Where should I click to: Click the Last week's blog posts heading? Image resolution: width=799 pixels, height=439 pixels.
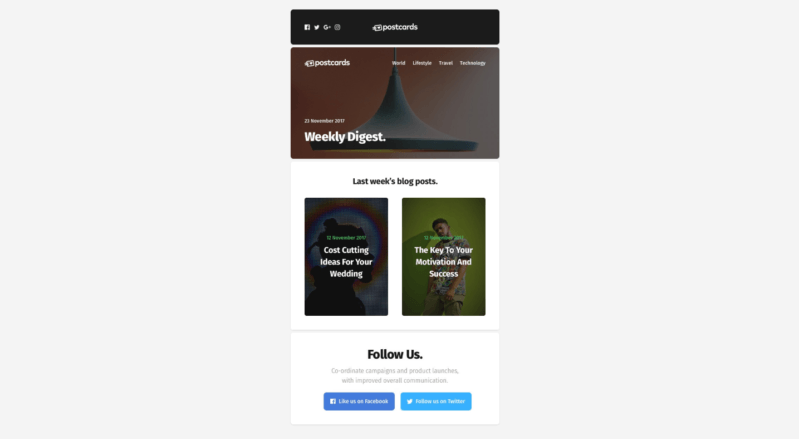(x=395, y=181)
